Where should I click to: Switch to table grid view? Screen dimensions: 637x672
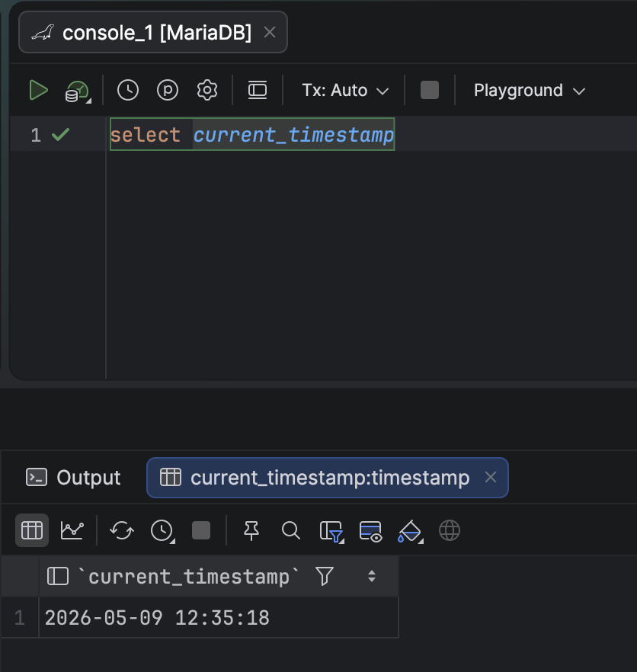(x=32, y=530)
